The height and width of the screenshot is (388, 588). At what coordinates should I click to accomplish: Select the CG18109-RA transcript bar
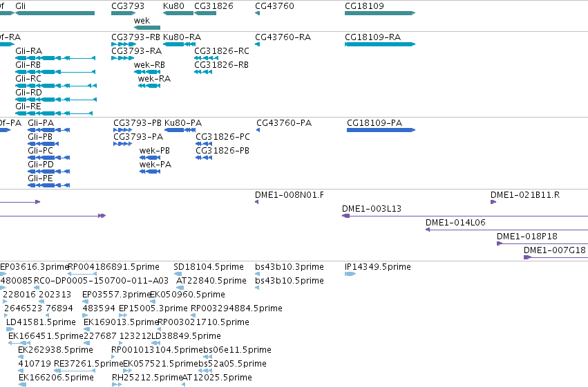pos(380,44)
